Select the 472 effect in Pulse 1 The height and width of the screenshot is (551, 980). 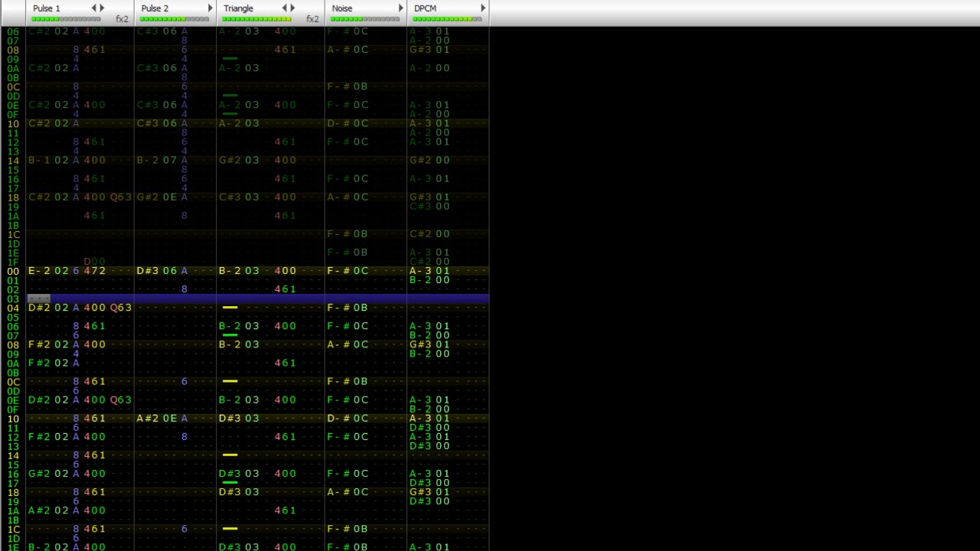coord(94,271)
